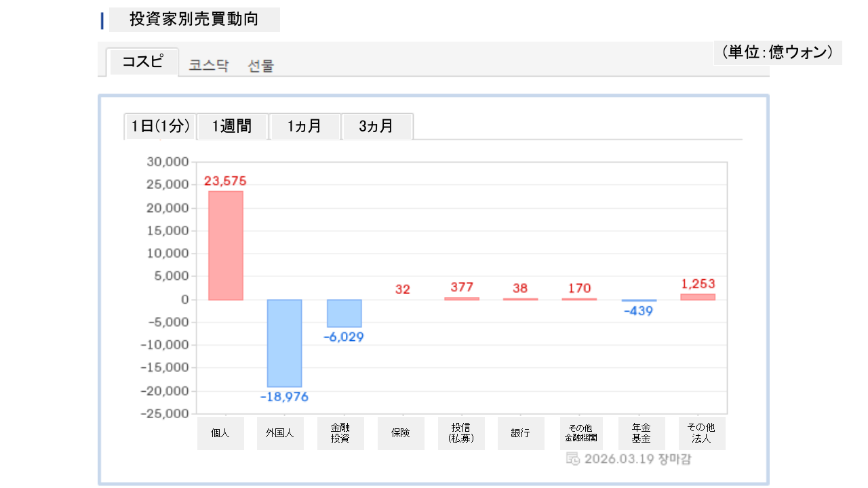
Task: Click the red 個人 bar showing 23,575
Action: coord(226,245)
